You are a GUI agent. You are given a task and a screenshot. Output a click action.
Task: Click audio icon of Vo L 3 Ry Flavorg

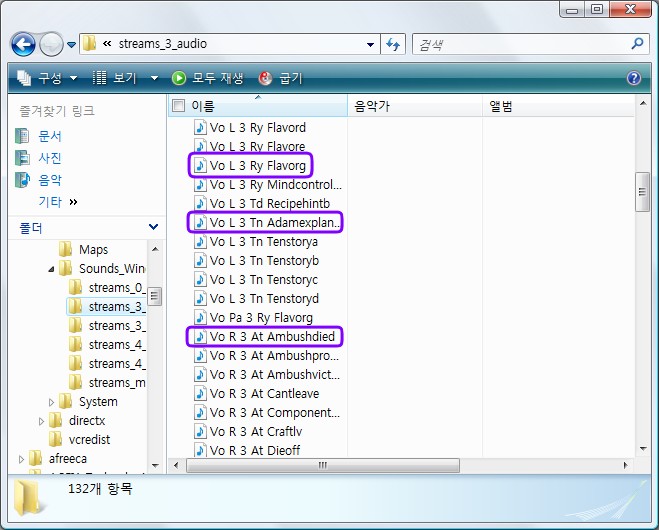coord(200,165)
